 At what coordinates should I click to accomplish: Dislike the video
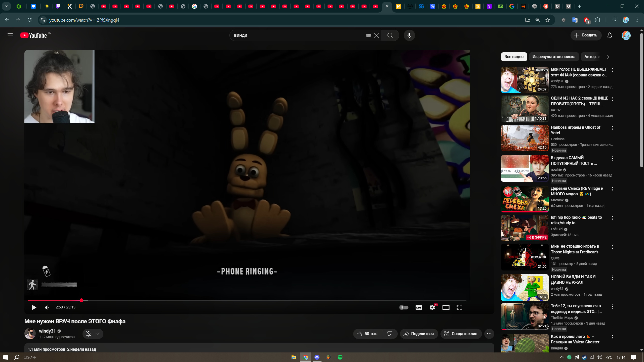tap(389, 334)
